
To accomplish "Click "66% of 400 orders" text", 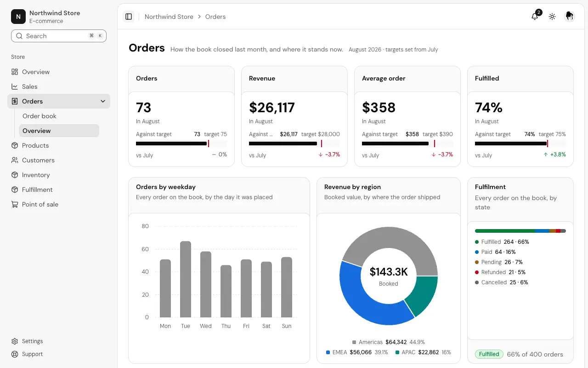I will coord(535,354).
